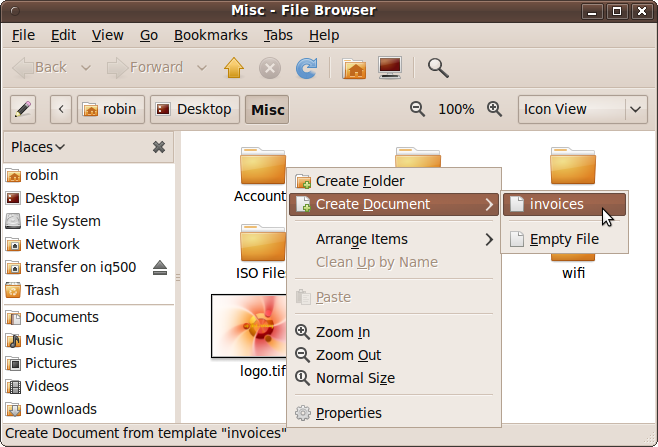Screen dimensions: 658x447
Task: Open the Edit menu
Action: pos(63,35)
